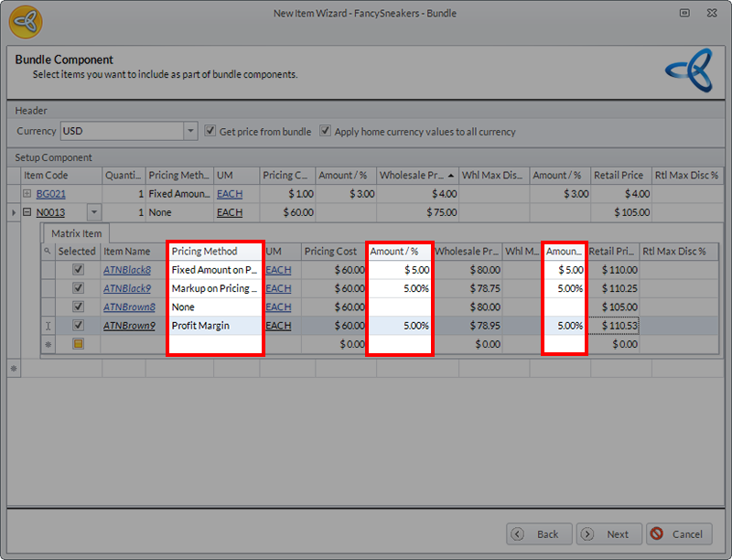Image resolution: width=732 pixels, height=560 pixels.
Task: Click the Next button arrow icon
Action: pyautogui.click(x=587, y=534)
